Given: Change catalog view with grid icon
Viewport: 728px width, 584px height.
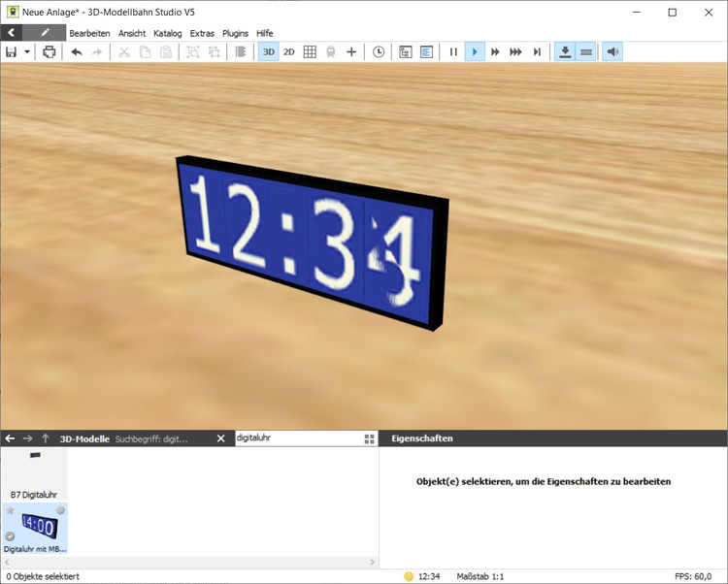Looking at the screenshot, I should (x=369, y=438).
